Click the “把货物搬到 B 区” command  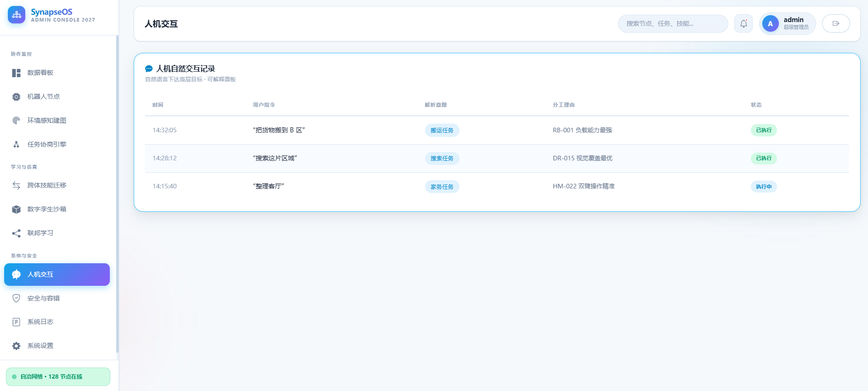coord(279,130)
